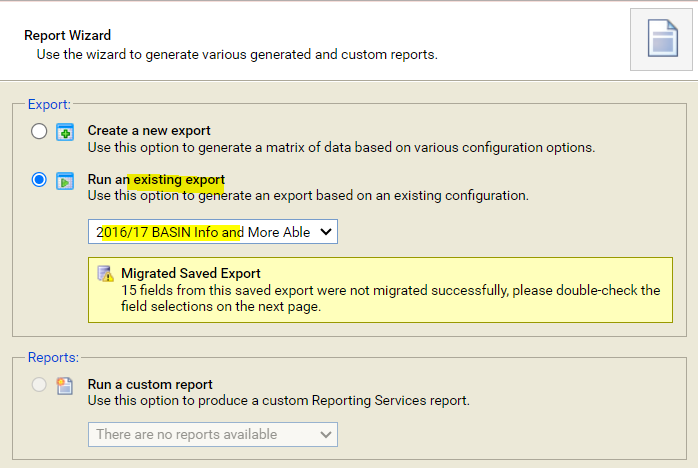The width and height of the screenshot is (698, 468).
Task: Click the 'Run a custom report' bold label
Action: coord(150,384)
